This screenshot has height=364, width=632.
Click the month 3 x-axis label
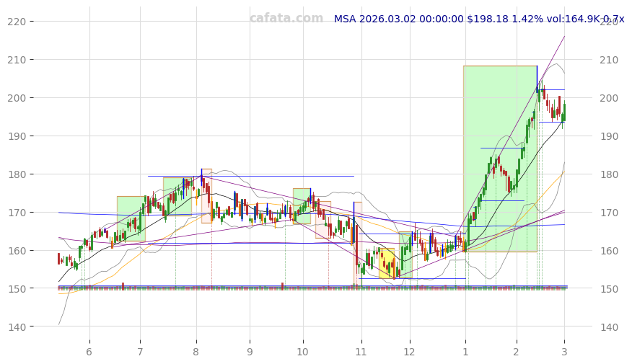(564, 351)
